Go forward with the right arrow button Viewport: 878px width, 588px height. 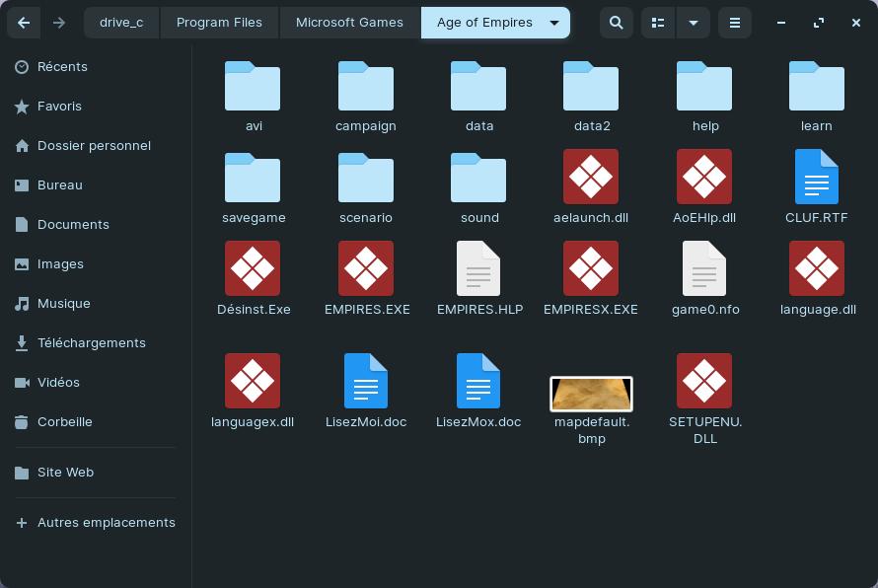pos(59,23)
